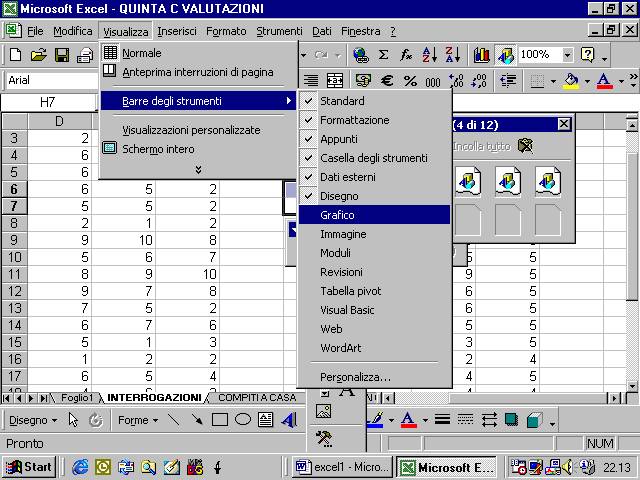640x480 pixels.
Task: Open the Borders dropdown arrow
Action: [x=553, y=81]
